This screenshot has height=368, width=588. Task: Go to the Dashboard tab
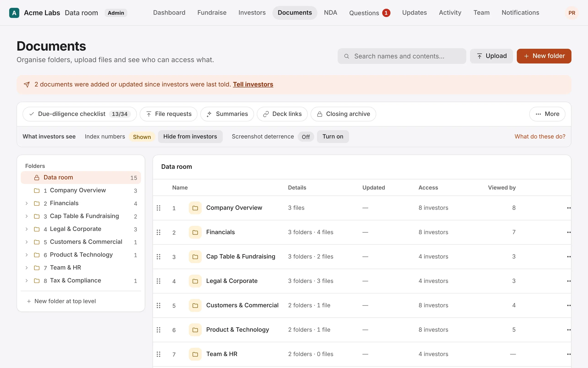(x=169, y=13)
